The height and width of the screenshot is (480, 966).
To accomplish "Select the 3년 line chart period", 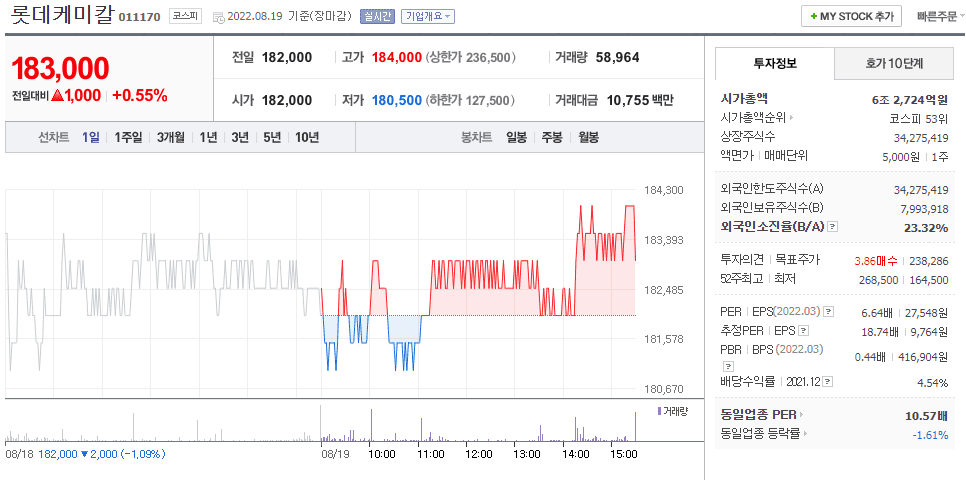I will point(240,137).
